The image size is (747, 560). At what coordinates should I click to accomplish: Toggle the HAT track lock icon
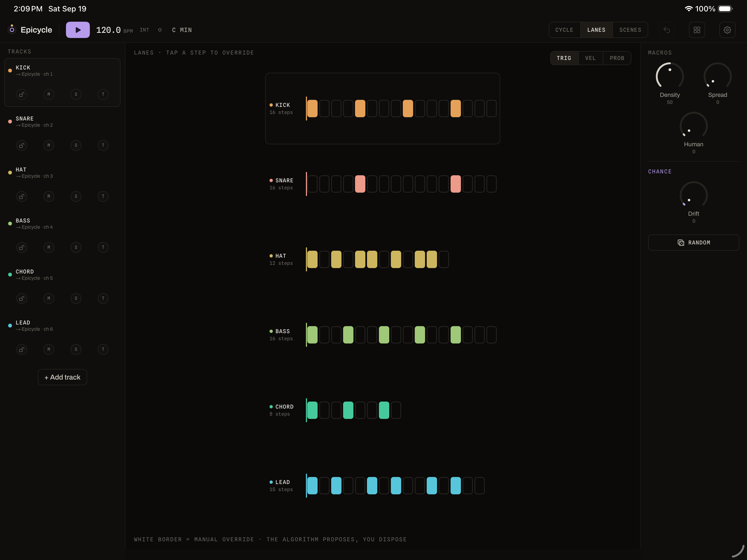point(22,196)
